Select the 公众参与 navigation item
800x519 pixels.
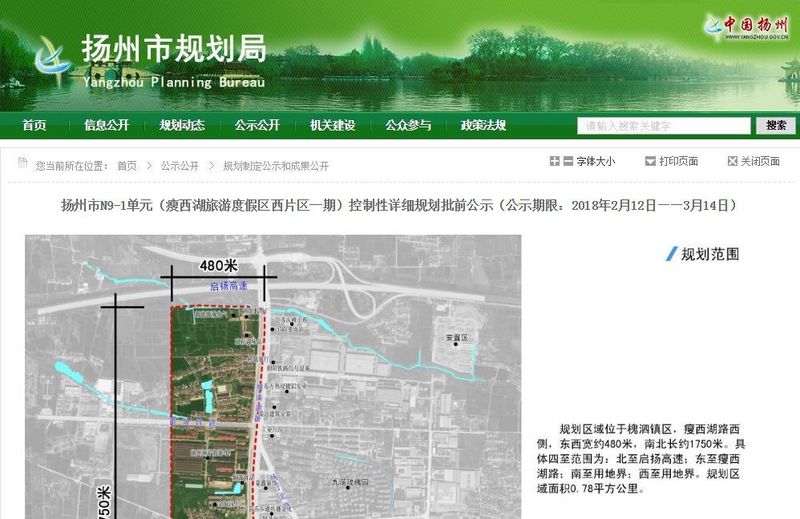pyautogui.click(x=408, y=125)
